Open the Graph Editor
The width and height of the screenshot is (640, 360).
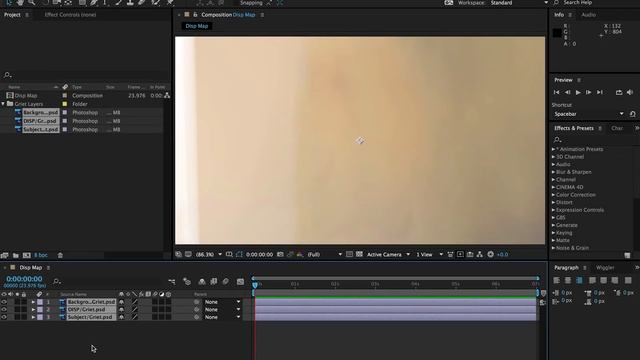[x=240, y=282]
